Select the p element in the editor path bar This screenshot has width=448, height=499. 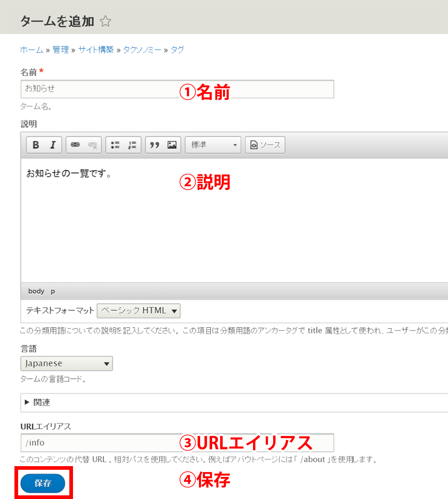click(53, 291)
